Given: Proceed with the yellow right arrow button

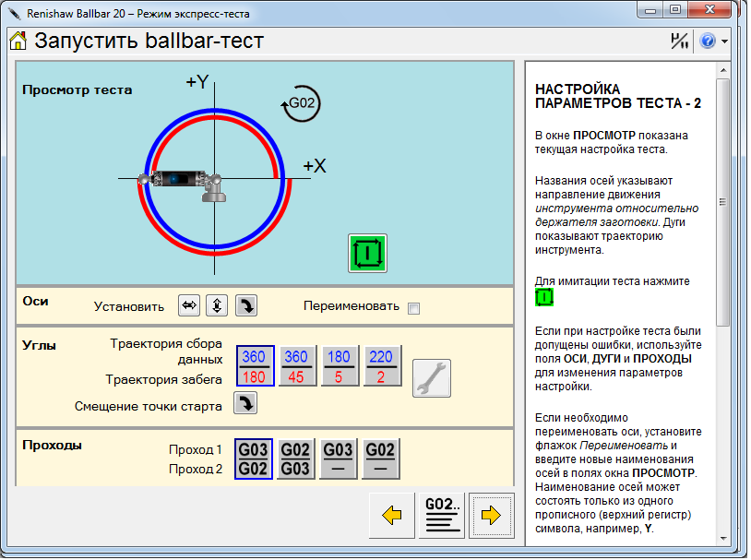Looking at the screenshot, I should 492,516.
